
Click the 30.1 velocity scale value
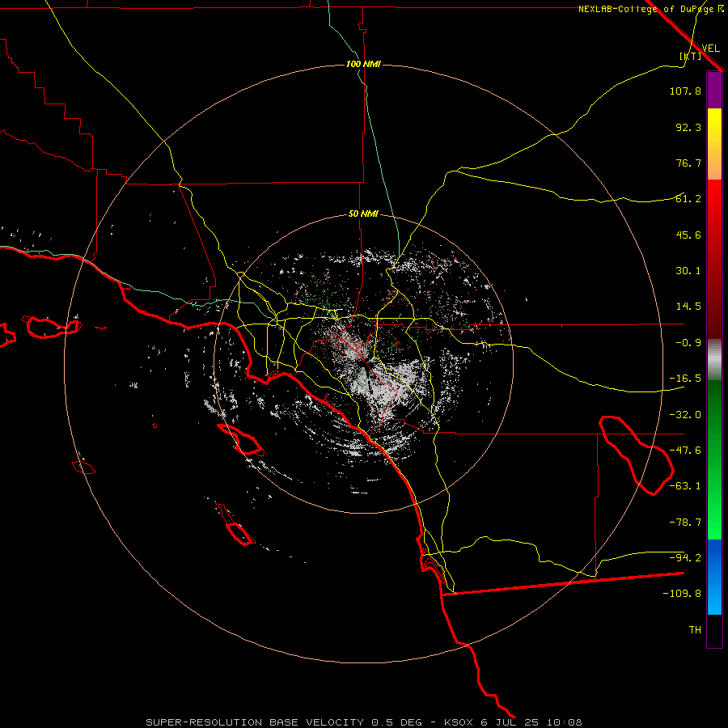click(688, 271)
